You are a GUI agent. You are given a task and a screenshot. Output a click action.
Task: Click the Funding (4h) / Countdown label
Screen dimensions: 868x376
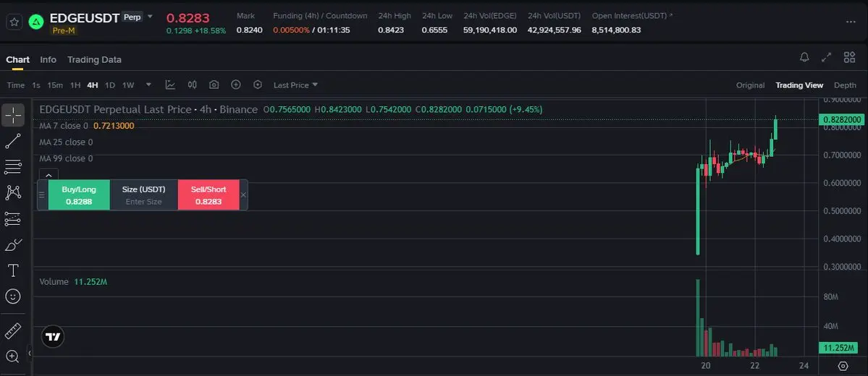[x=320, y=16]
